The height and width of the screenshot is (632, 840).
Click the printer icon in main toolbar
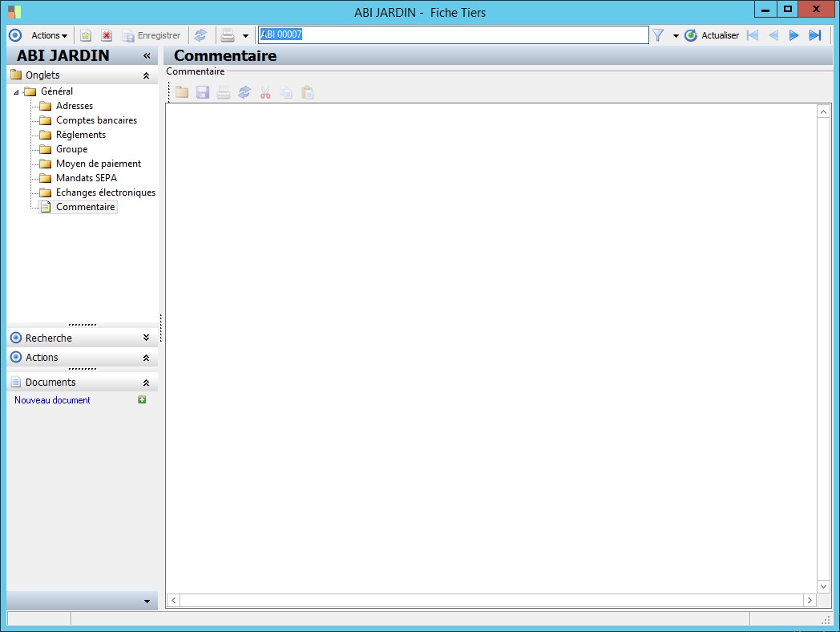(x=228, y=35)
